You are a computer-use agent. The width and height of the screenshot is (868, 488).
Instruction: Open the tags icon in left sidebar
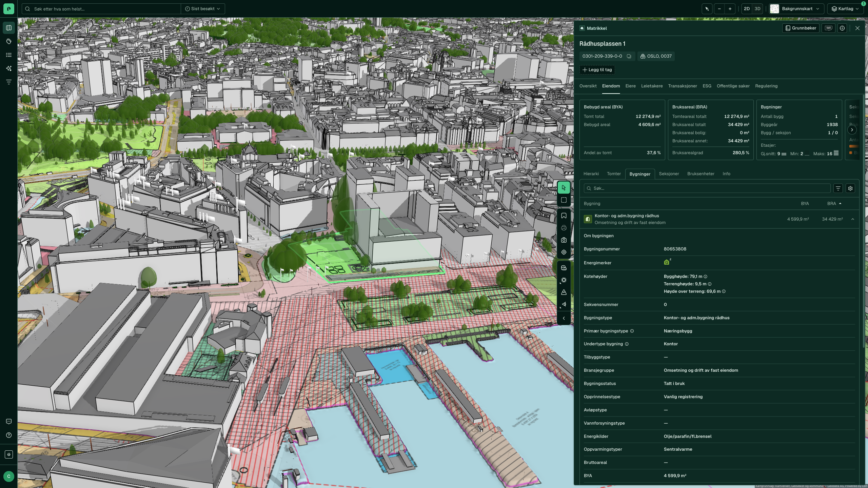tap(9, 41)
